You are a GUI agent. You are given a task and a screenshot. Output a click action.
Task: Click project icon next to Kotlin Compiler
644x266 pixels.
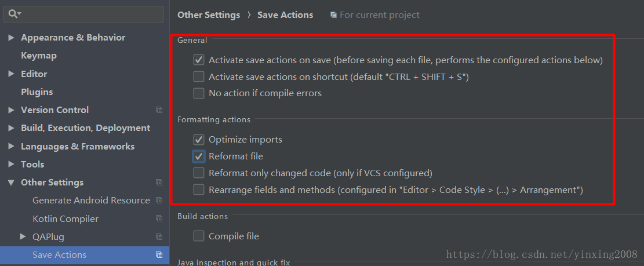tap(159, 219)
